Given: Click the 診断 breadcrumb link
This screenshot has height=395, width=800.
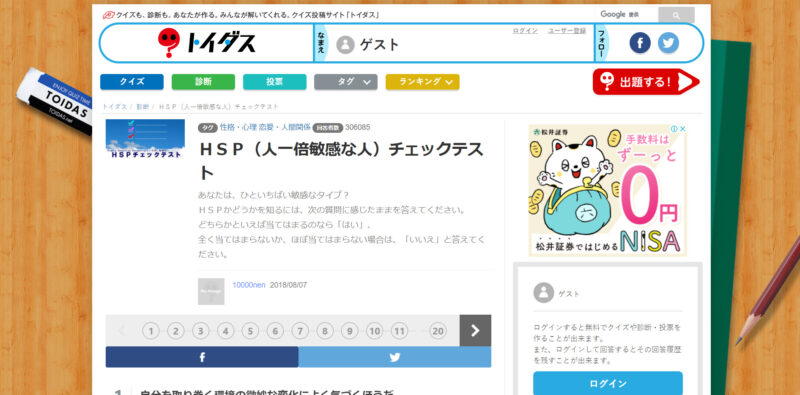Looking at the screenshot, I should point(142,107).
